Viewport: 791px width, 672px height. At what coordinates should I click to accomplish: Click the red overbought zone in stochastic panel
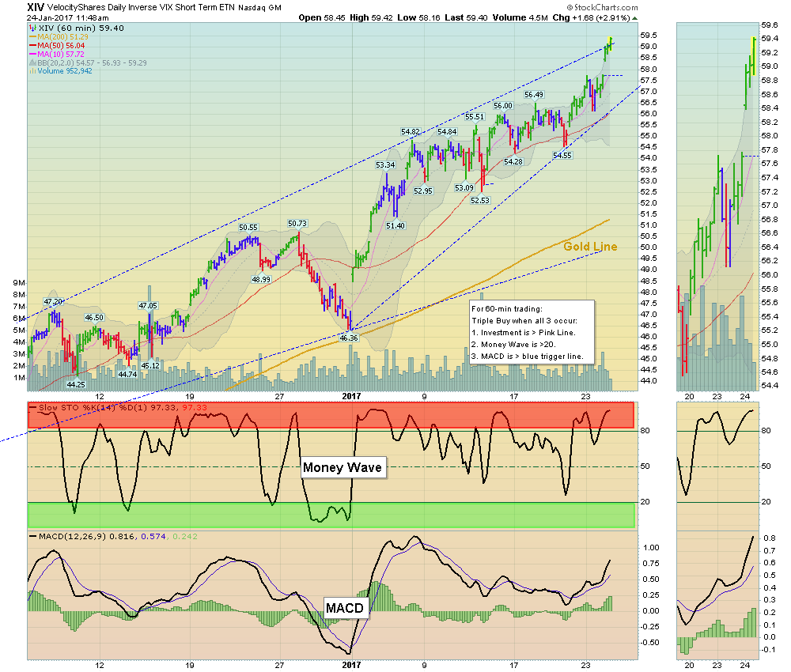pyautogui.click(x=331, y=415)
